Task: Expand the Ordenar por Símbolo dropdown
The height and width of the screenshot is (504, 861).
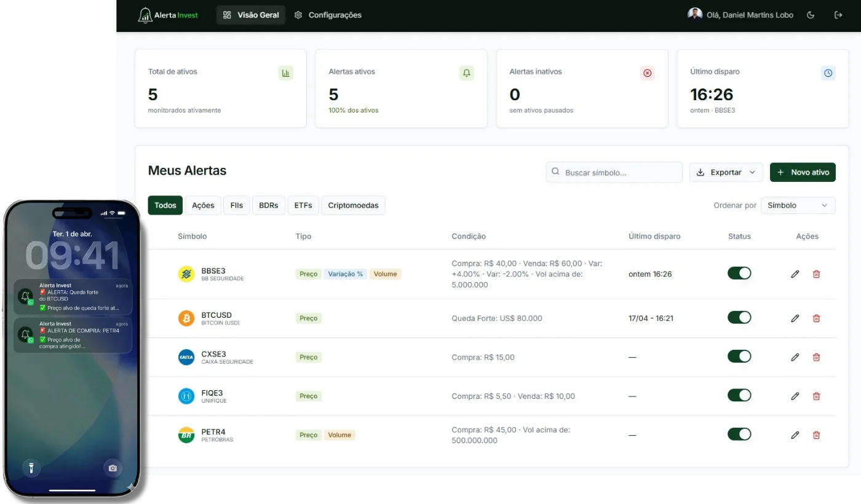Action: tap(798, 205)
